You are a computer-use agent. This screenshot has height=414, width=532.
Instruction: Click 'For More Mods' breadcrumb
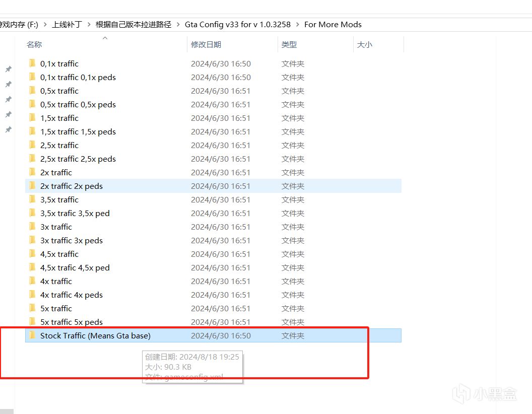click(x=333, y=24)
